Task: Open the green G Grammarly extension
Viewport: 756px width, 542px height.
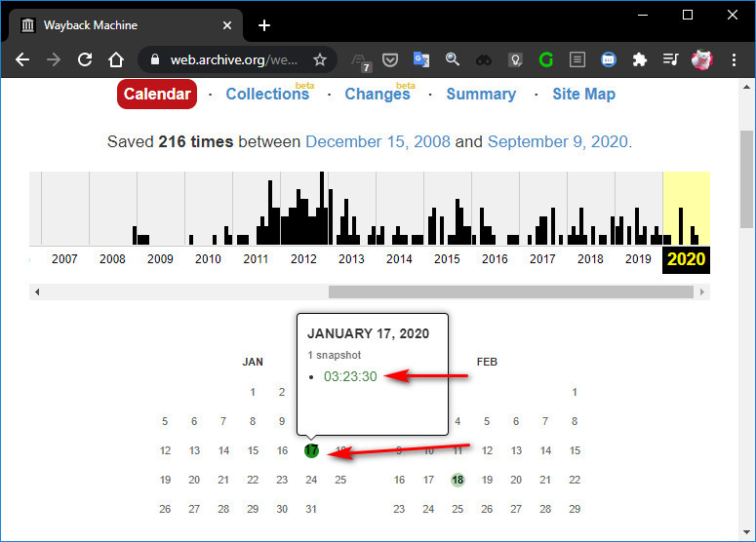Action: 546,59
